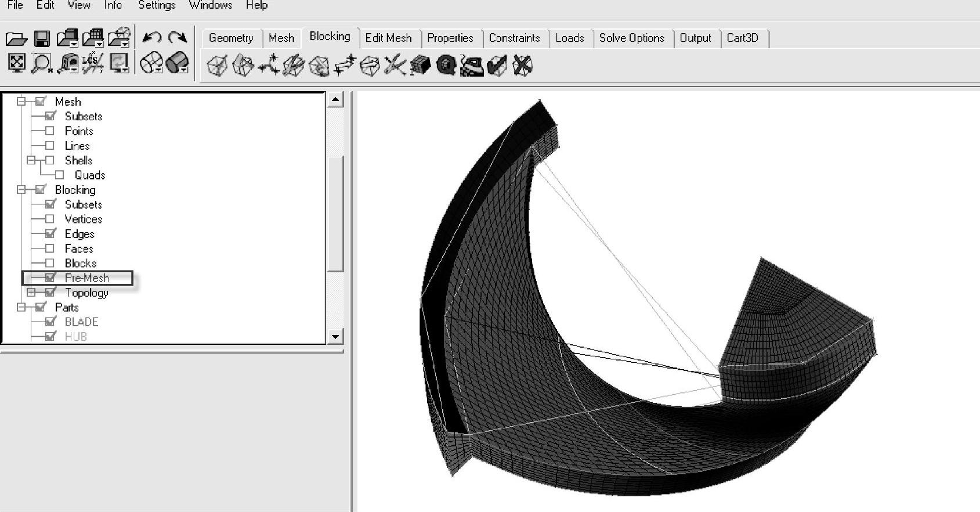The width and height of the screenshot is (980, 512).
Task: Open the File menu
Action: coord(15,5)
